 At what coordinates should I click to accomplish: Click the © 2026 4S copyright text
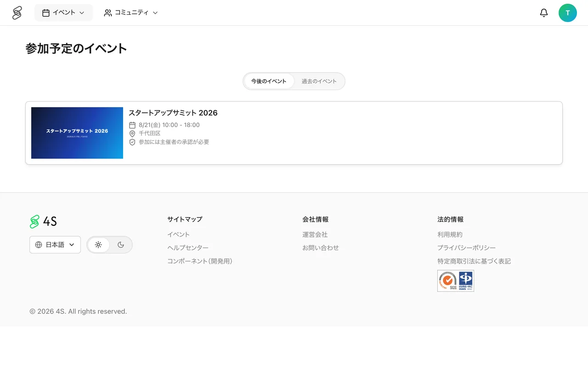(x=78, y=311)
